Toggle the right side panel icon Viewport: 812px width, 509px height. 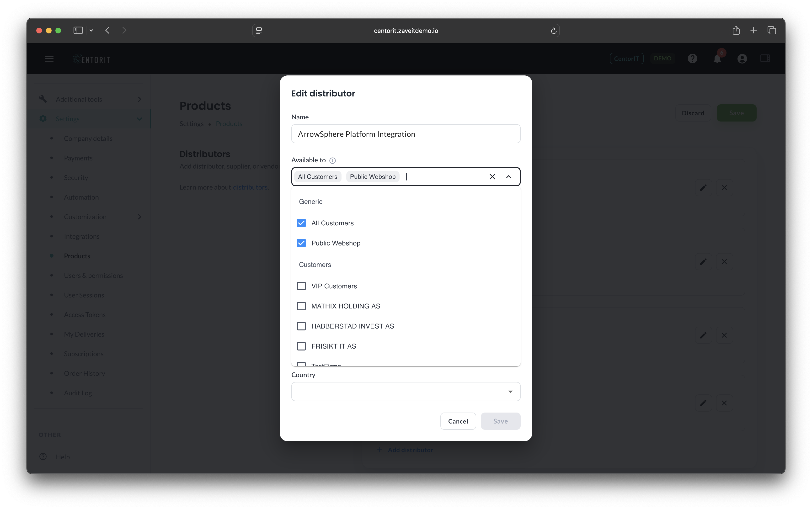(x=765, y=58)
